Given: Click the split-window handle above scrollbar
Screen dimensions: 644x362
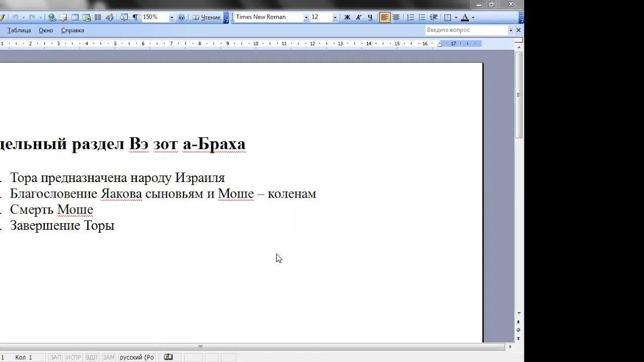Looking at the screenshot, I should click(519, 40).
